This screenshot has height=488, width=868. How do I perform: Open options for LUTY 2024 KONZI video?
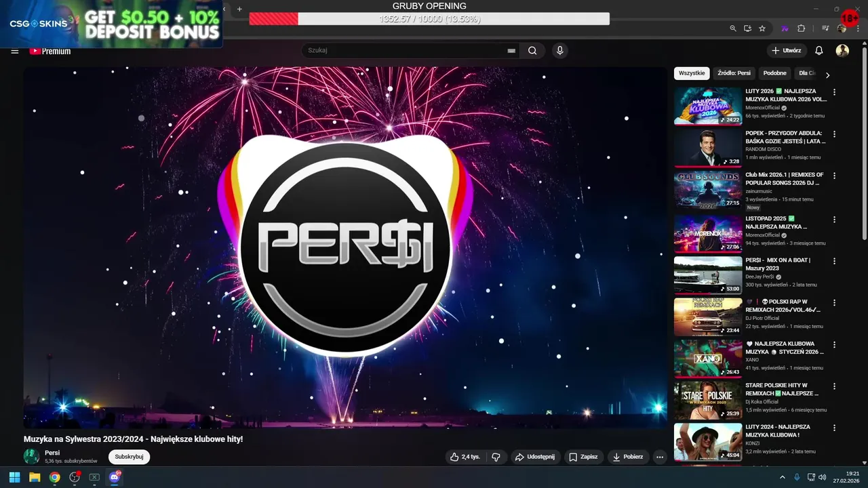pyautogui.click(x=834, y=428)
